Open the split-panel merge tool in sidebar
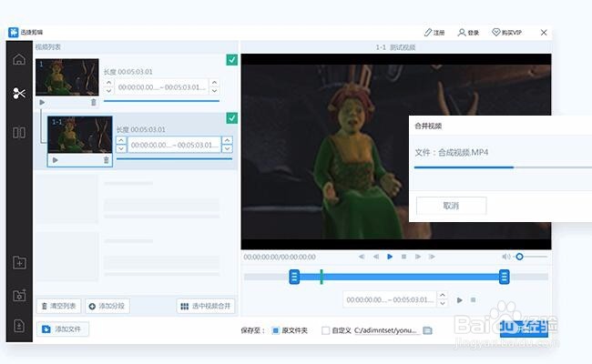Viewport: 592px width, 364px height. tap(19, 133)
